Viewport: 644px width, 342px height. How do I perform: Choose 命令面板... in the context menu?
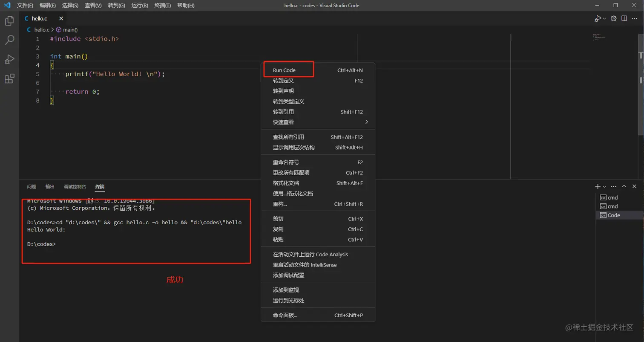coord(318,316)
